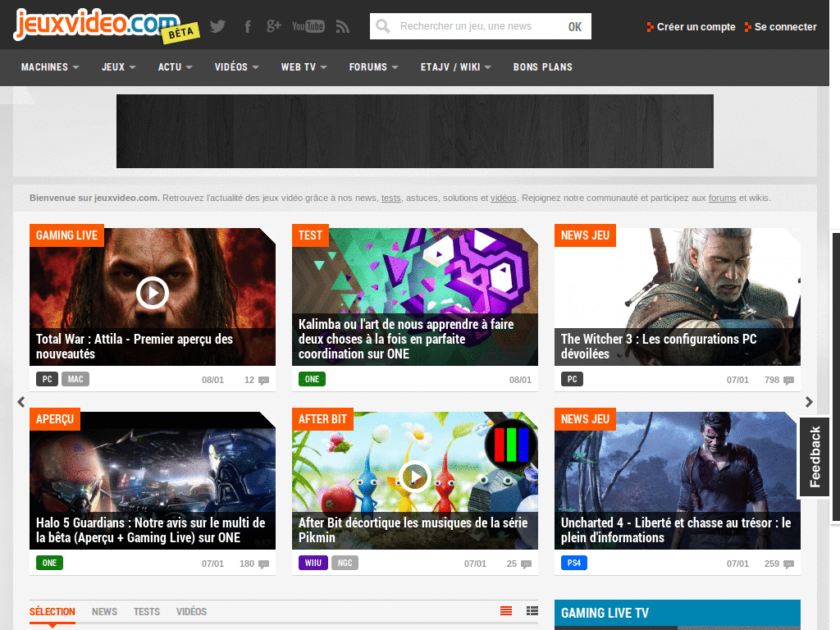Open The Witcher 3 configurations PC thumbnail

pos(677,297)
